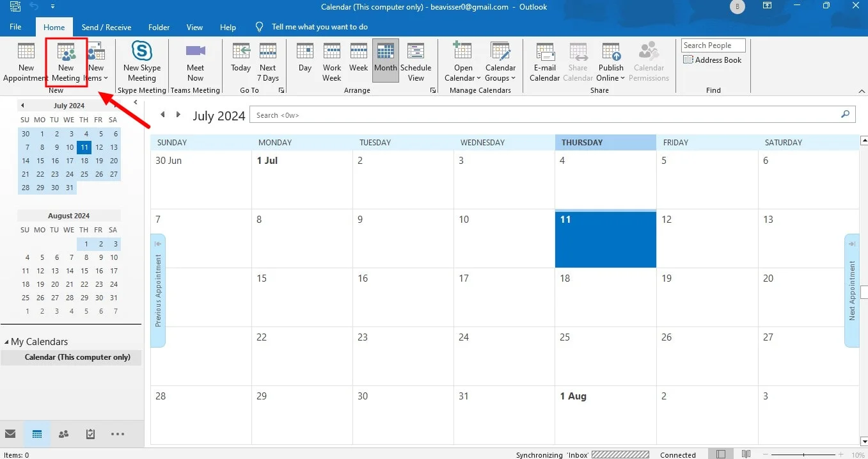
Task: Open the Open Calendar dropdown
Action: click(x=462, y=62)
